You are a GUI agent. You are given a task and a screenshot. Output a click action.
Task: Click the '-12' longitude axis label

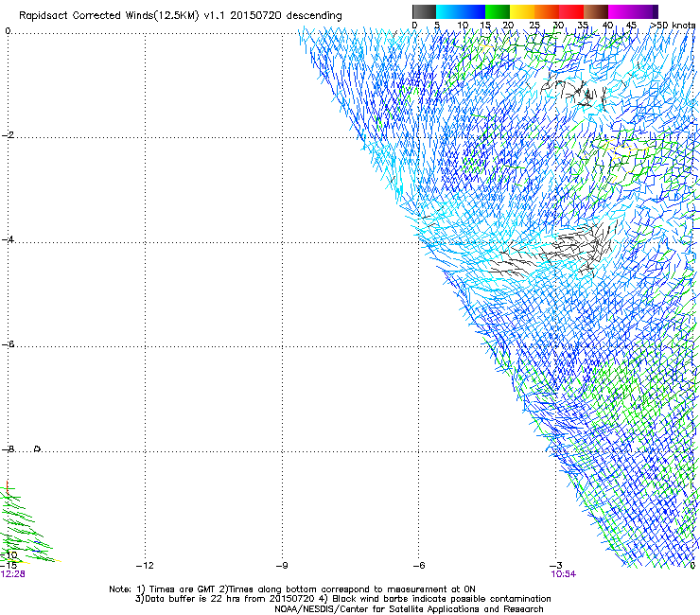(x=145, y=566)
